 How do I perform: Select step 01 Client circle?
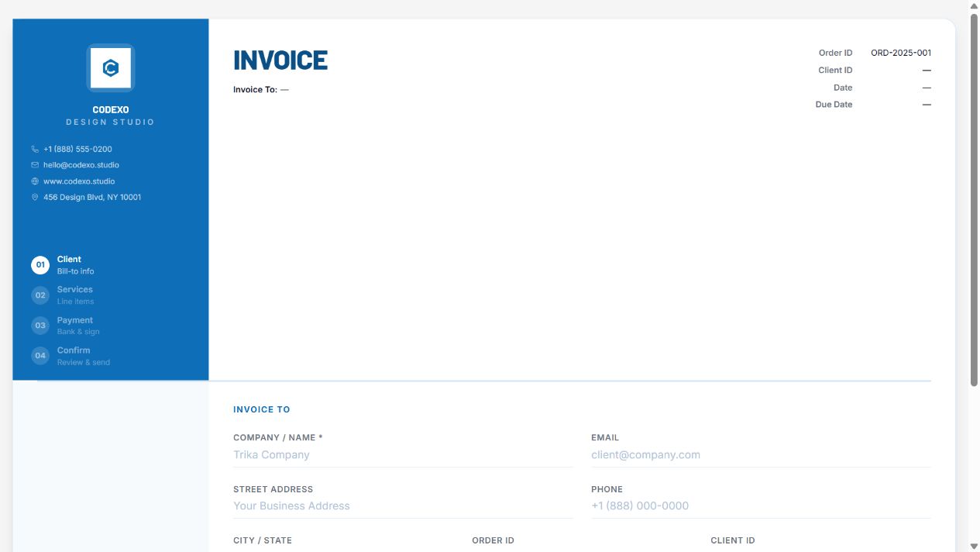coord(40,265)
